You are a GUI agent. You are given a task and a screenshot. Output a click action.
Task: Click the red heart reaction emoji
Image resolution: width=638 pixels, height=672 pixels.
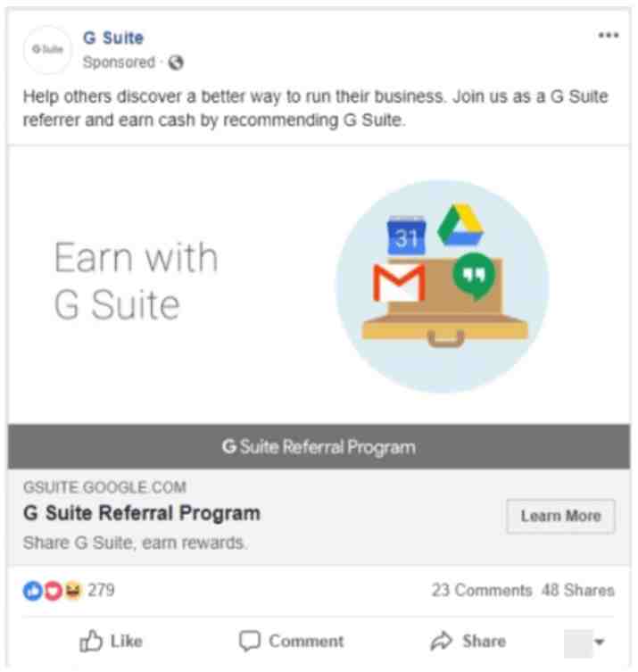54,591
